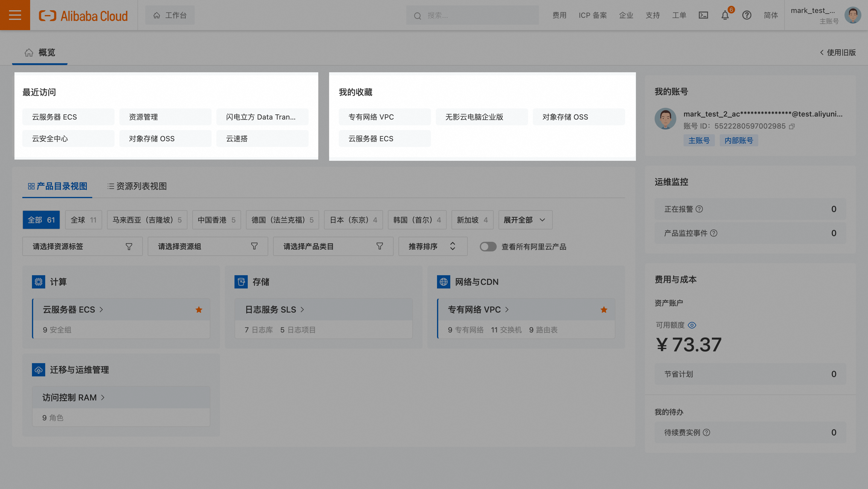Image resolution: width=868 pixels, height=489 pixels.
Task: Open 云服务器 ECS product card link
Action: point(73,310)
